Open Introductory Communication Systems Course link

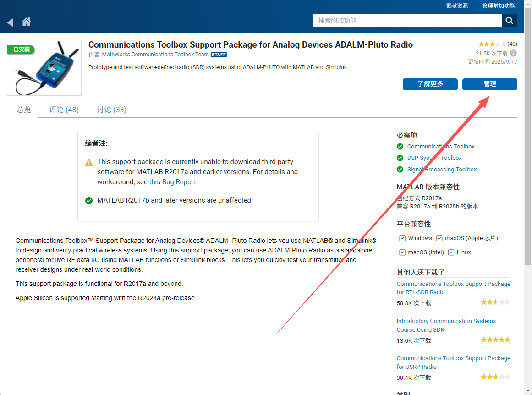tap(446, 325)
